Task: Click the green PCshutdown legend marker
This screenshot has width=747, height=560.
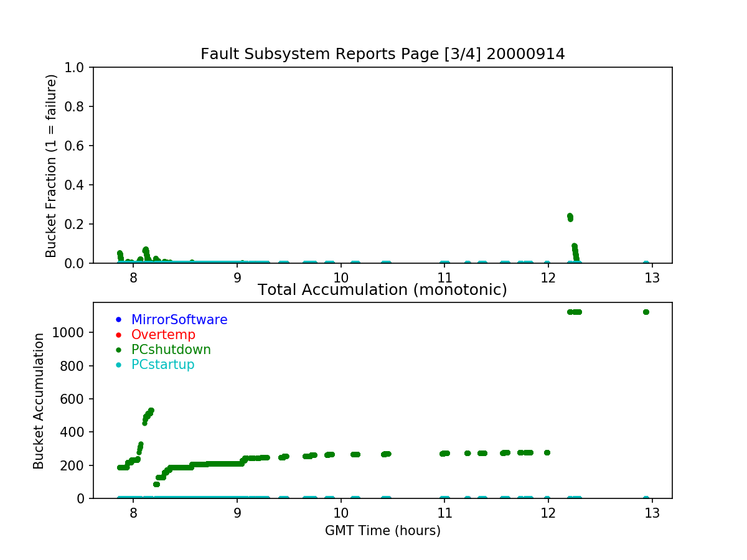Action: [x=118, y=350]
